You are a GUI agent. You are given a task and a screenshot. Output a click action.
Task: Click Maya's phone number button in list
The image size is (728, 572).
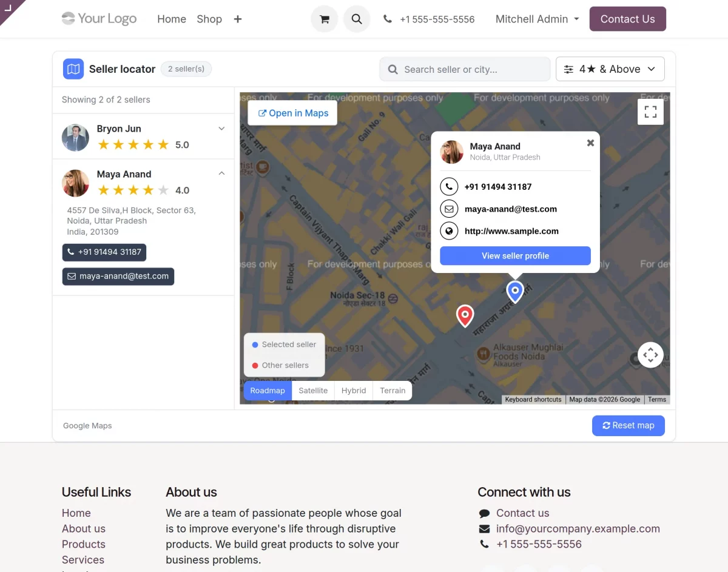click(104, 252)
